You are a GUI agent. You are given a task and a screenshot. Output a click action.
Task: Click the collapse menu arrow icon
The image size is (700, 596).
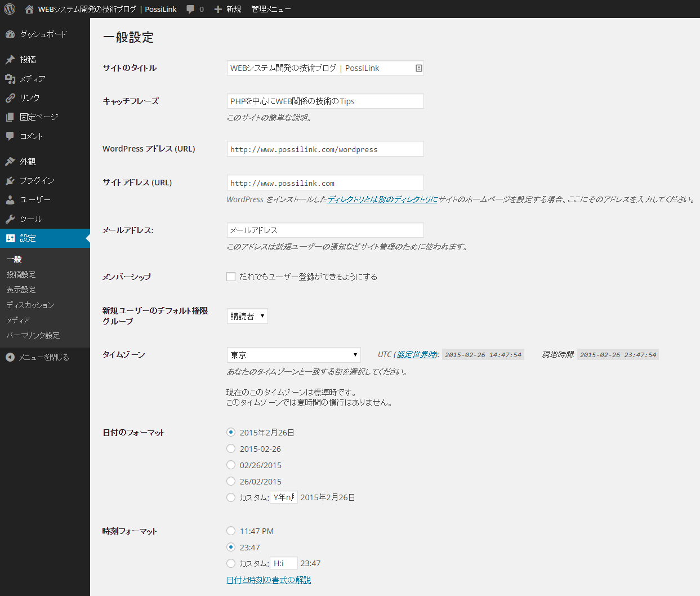coord(10,357)
